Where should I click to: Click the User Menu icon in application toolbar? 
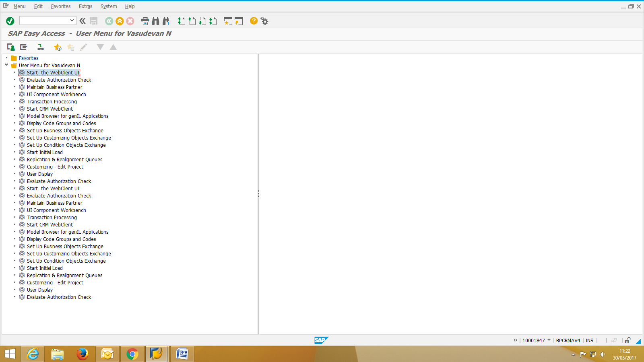coord(11,47)
